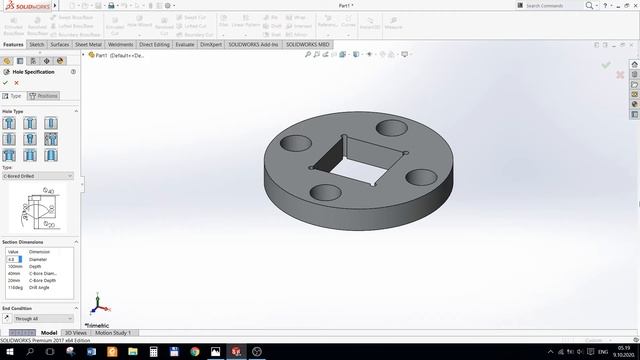Viewport: 640px width, 360px height.
Task: Switch to the Positions tab in Hole Specification
Action: [x=44, y=96]
